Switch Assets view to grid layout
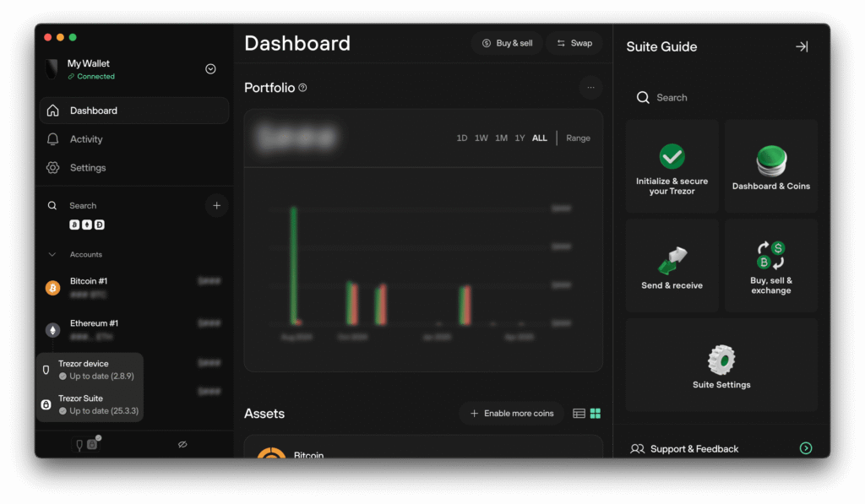 596,413
